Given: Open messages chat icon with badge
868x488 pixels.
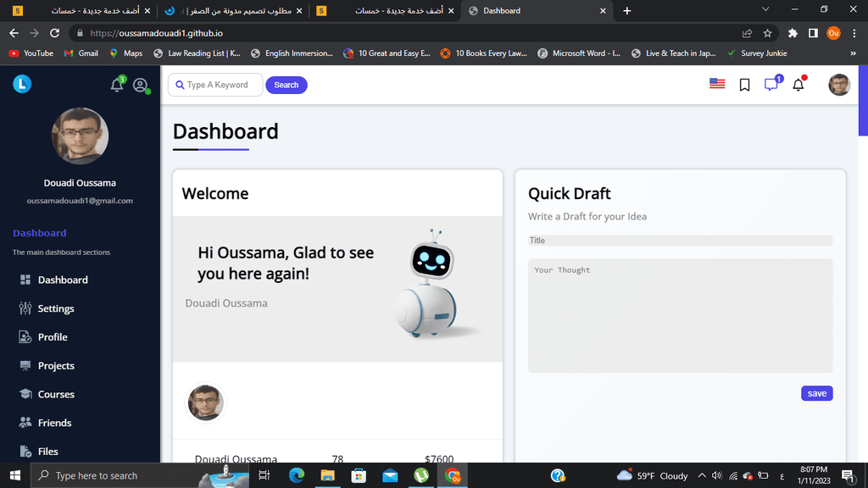Looking at the screenshot, I should point(771,84).
